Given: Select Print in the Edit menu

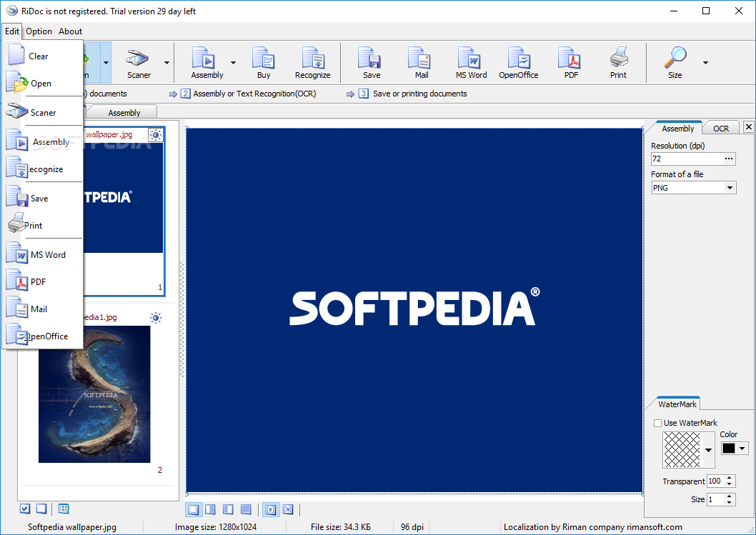Looking at the screenshot, I should 42,225.
